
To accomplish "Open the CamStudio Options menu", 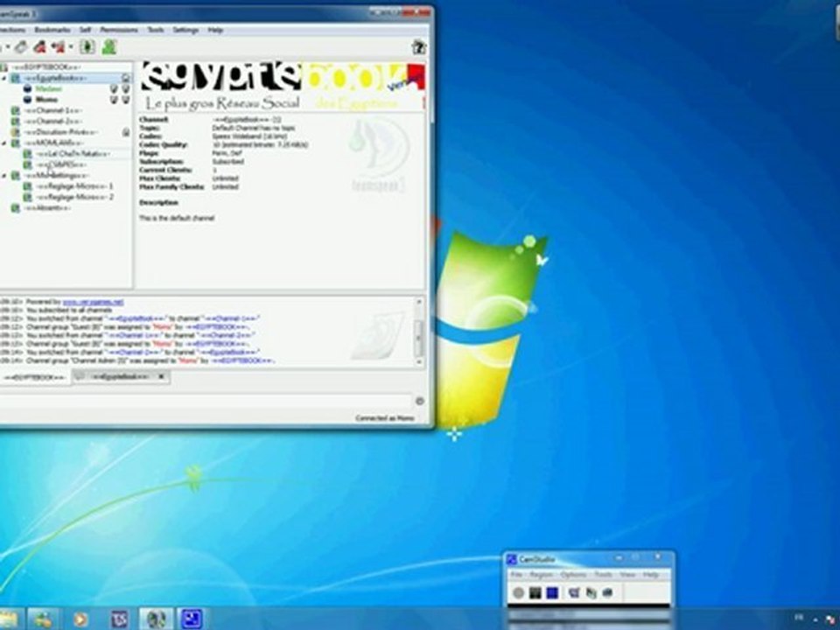I will tap(573, 575).
